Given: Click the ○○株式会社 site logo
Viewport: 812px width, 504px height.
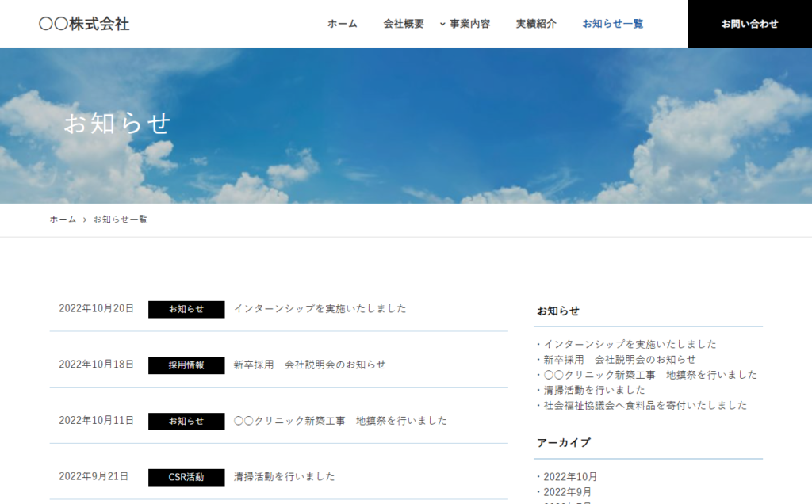Looking at the screenshot, I should click(84, 24).
